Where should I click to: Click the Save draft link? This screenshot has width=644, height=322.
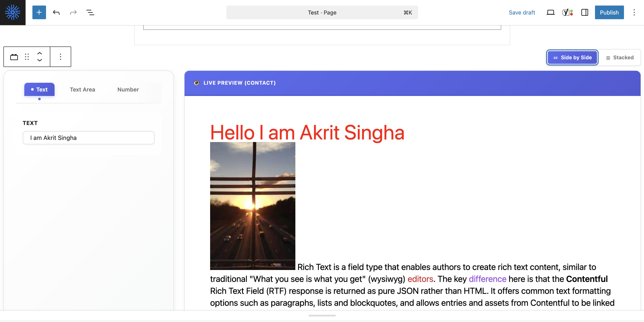(x=522, y=12)
